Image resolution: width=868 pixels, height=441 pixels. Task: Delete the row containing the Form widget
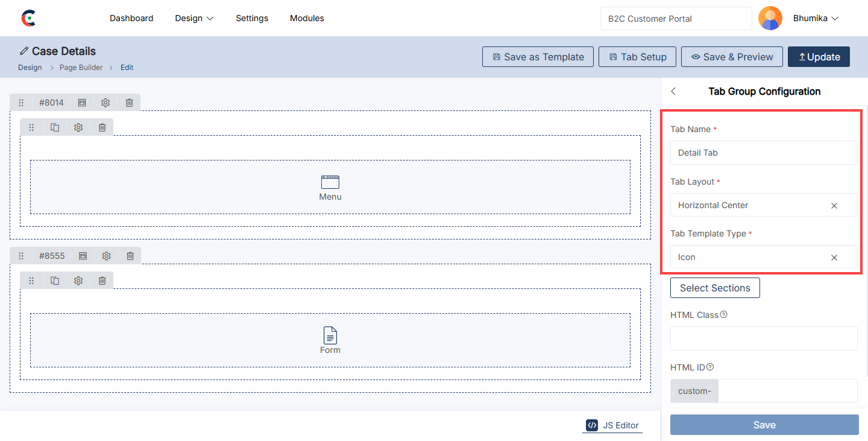(x=102, y=281)
